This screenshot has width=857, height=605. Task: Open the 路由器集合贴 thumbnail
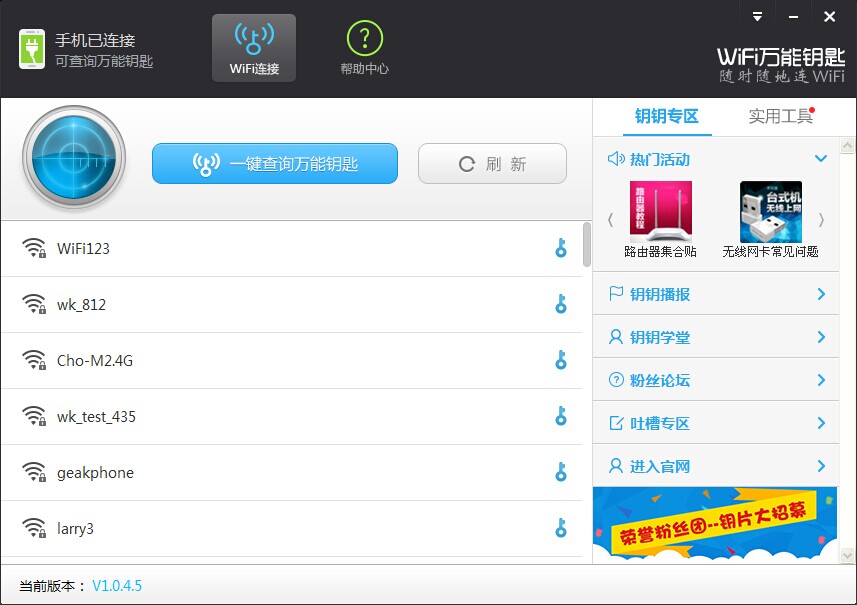coord(661,219)
